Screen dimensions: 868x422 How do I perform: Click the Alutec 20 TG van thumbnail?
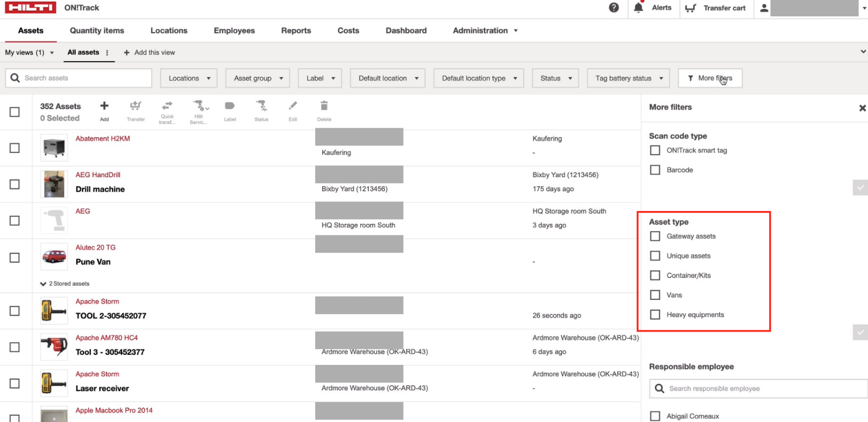[x=54, y=257]
